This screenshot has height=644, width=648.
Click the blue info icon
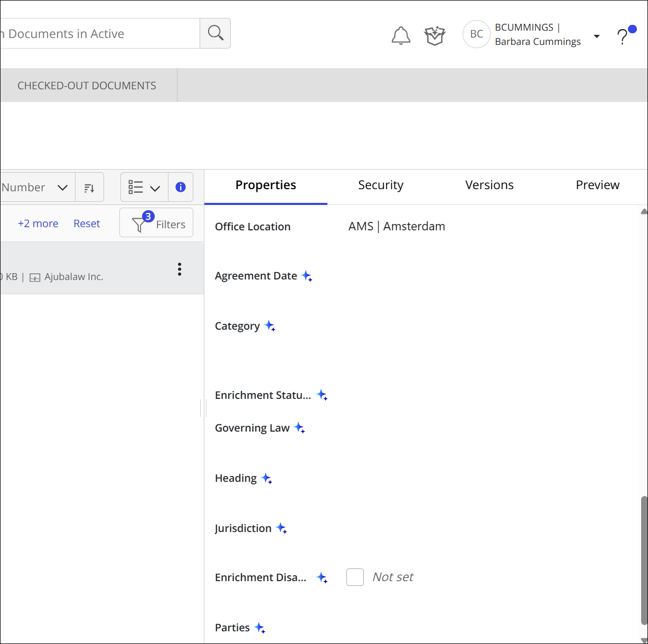(181, 187)
